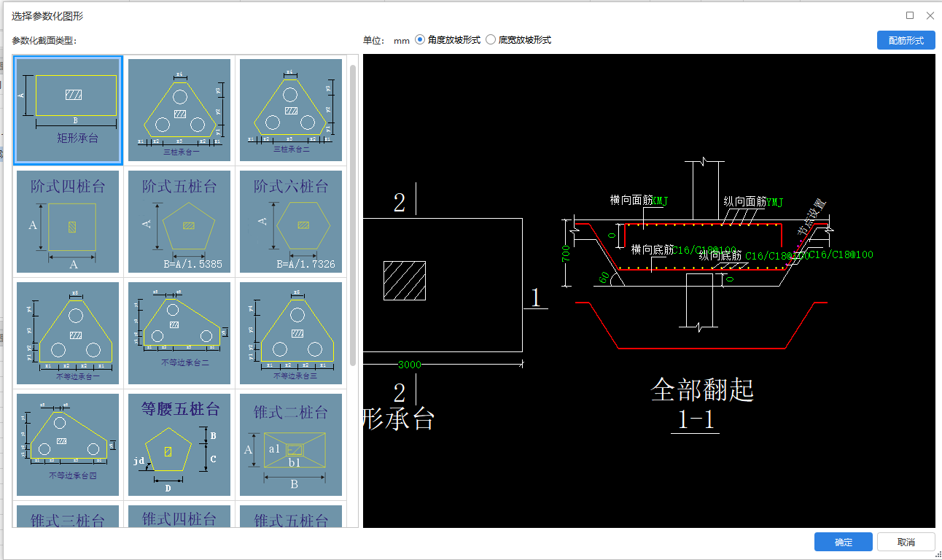This screenshot has width=942, height=560.
Task: Select the 等腰五桩台 thumbnail
Action: coord(179,445)
